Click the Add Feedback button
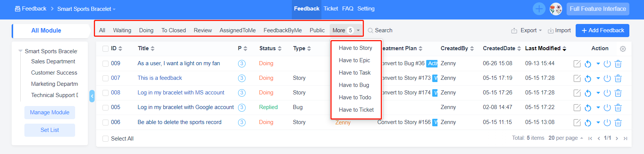This screenshot has height=154, width=644. tap(602, 30)
